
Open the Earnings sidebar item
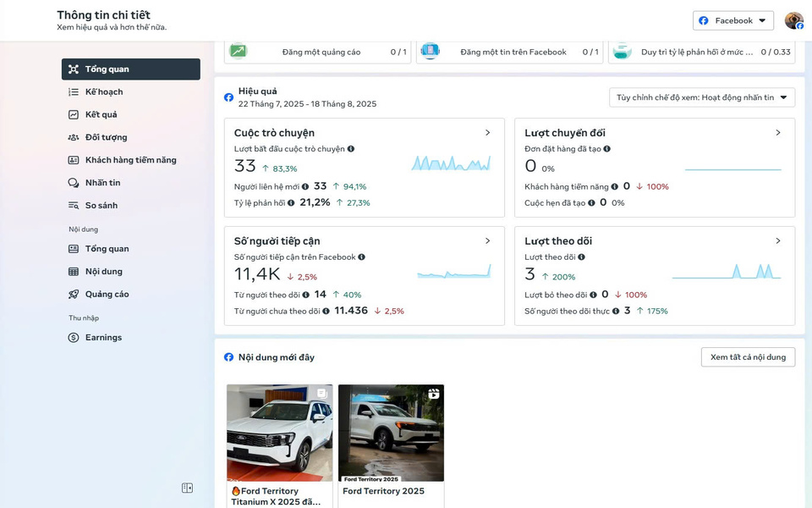pos(103,338)
